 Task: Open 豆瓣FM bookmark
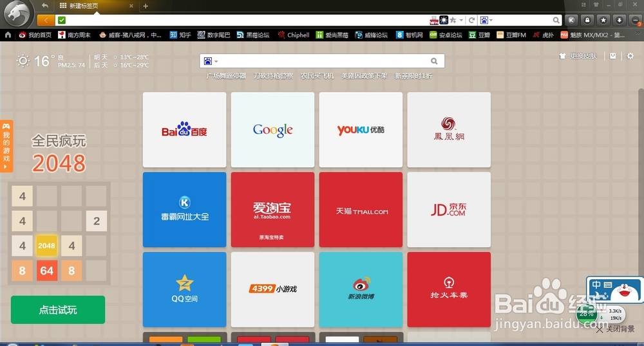pos(511,35)
